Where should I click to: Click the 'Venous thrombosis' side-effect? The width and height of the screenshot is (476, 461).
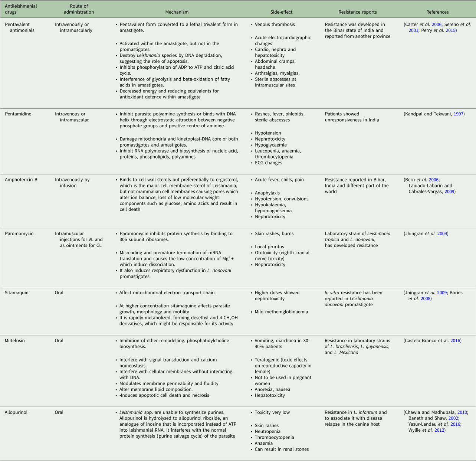[275, 24]
